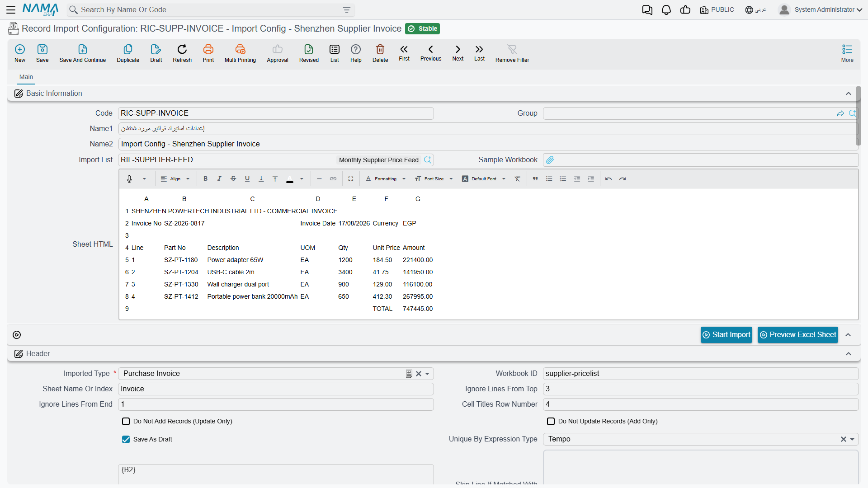Open Import List lookup search icon

tap(428, 160)
